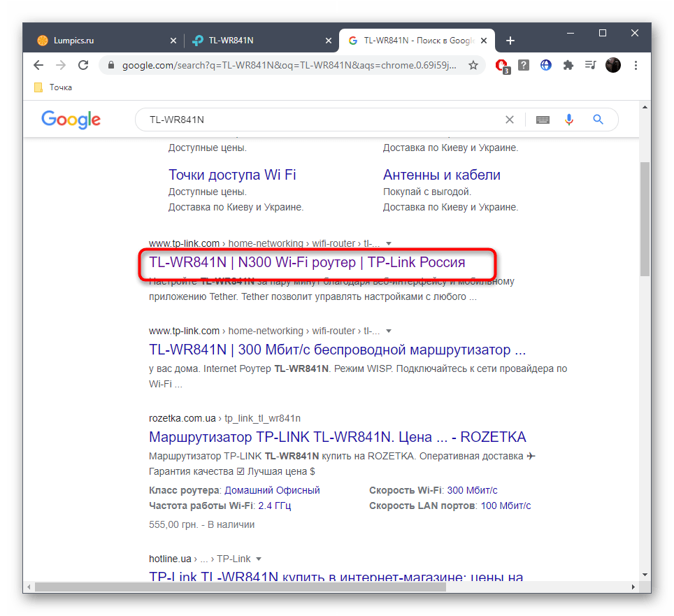Go to Google home via logo

(x=71, y=120)
